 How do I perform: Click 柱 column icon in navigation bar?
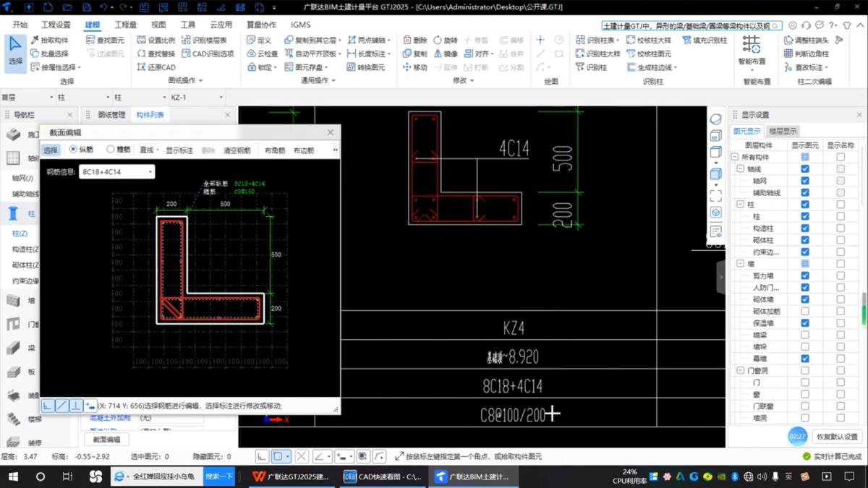13,213
